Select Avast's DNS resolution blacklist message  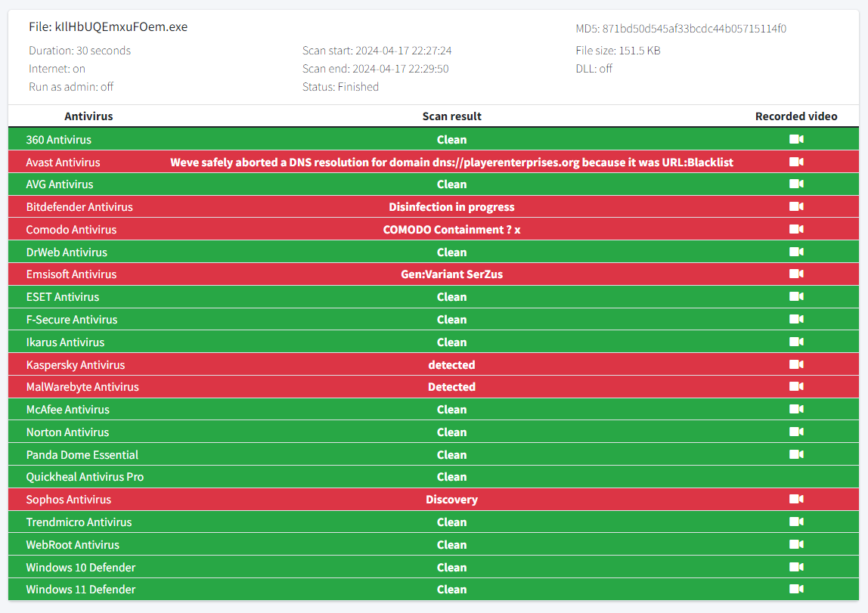[x=451, y=162]
